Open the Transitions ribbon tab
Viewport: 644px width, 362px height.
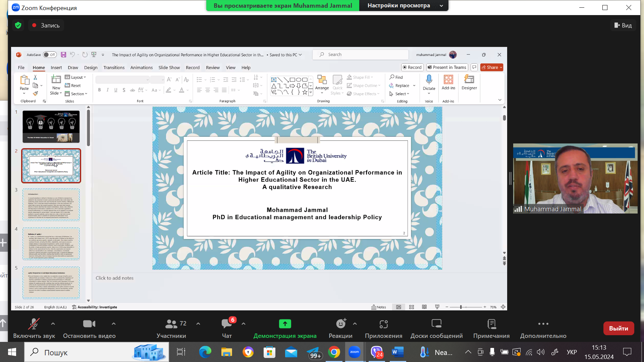coord(114,67)
